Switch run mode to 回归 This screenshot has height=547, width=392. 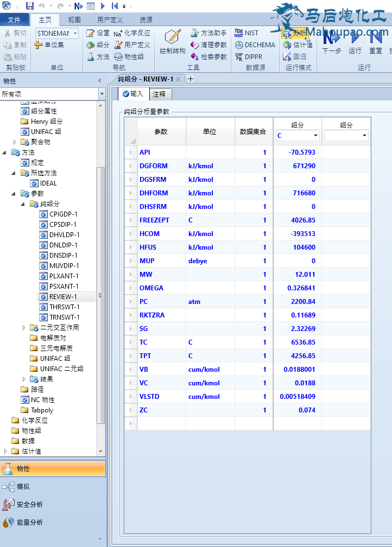[x=294, y=56]
